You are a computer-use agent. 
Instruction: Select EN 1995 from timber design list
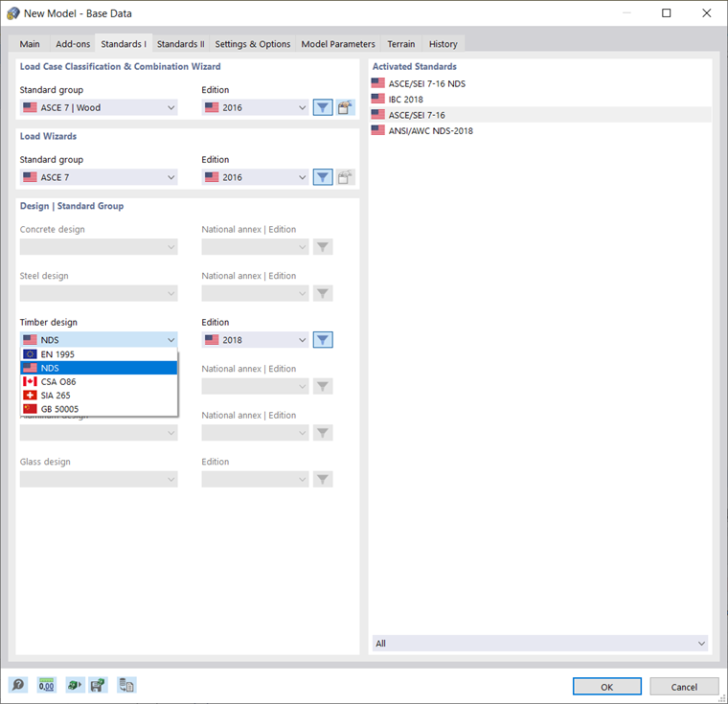click(99, 354)
